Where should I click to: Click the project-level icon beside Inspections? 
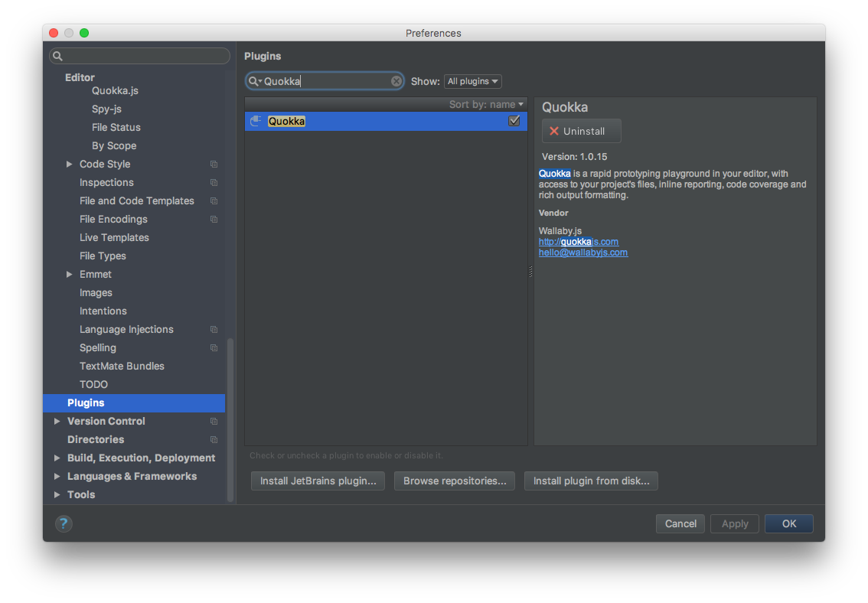214,183
